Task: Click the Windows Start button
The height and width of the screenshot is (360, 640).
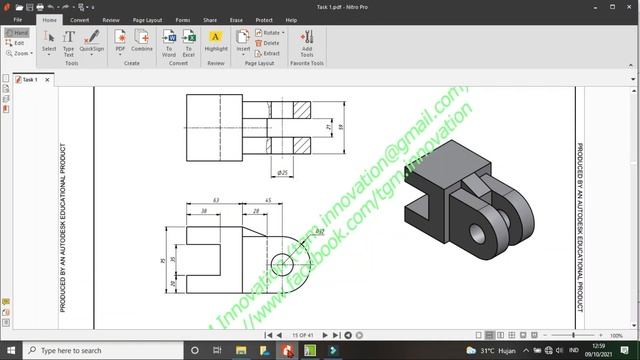Action: pos(11,350)
